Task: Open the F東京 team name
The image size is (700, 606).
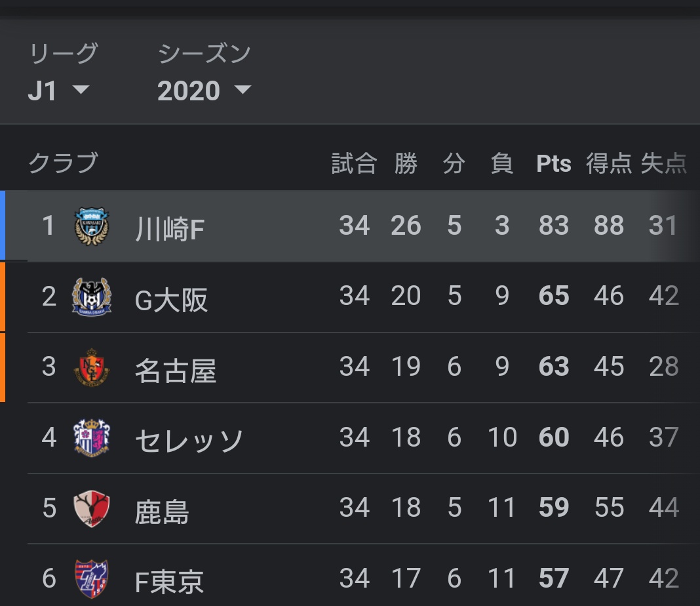Action: coord(169,582)
